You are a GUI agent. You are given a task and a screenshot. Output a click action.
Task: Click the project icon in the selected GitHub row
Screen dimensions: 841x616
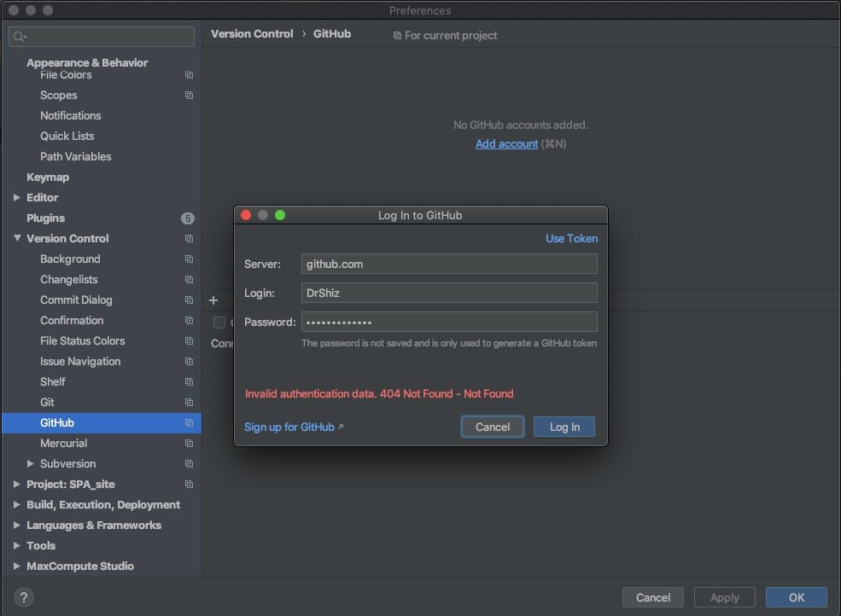189,423
